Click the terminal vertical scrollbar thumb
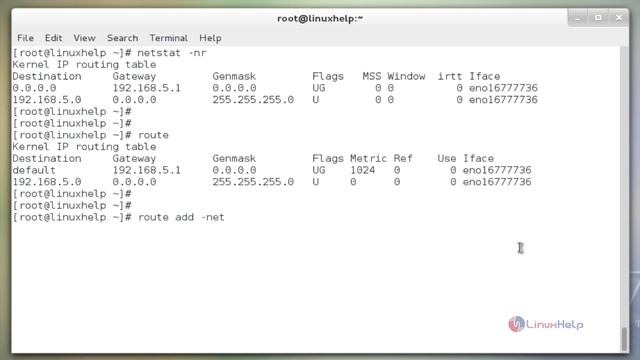640x360 pixels. point(624,338)
